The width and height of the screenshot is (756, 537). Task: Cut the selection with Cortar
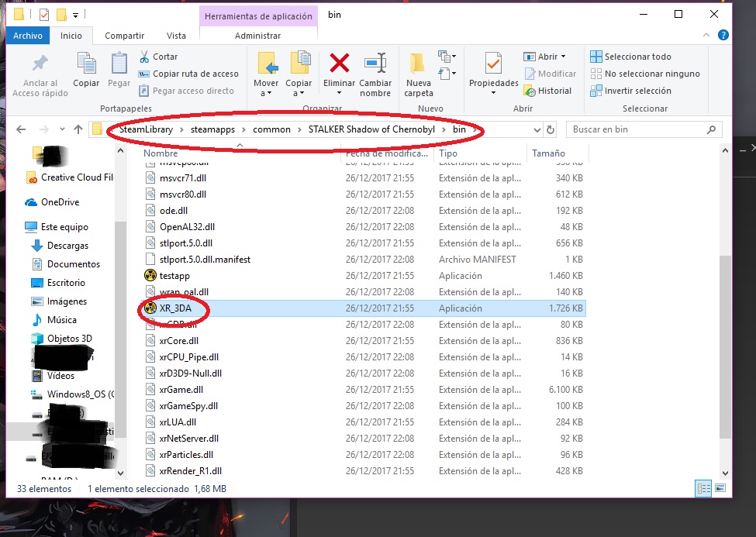pyautogui.click(x=159, y=57)
